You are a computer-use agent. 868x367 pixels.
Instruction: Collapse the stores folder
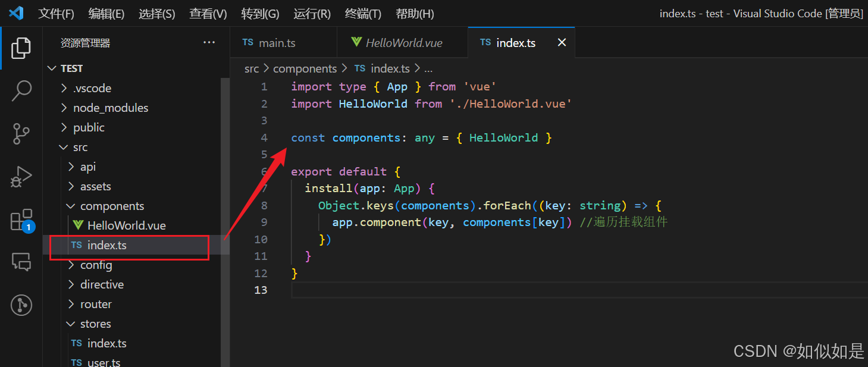coord(71,324)
